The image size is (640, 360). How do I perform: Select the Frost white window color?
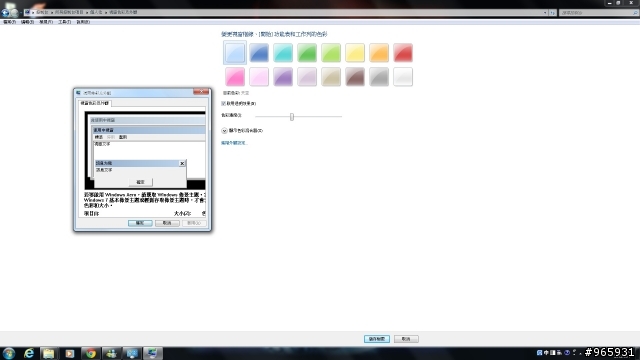[403, 77]
